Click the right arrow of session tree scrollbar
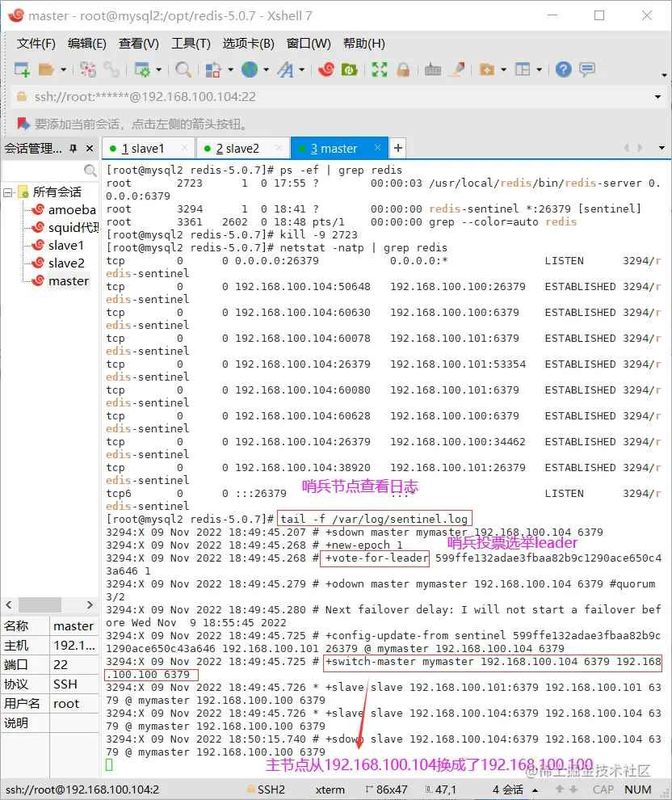The height and width of the screenshot is (800, 672). (x=90, y=604)
